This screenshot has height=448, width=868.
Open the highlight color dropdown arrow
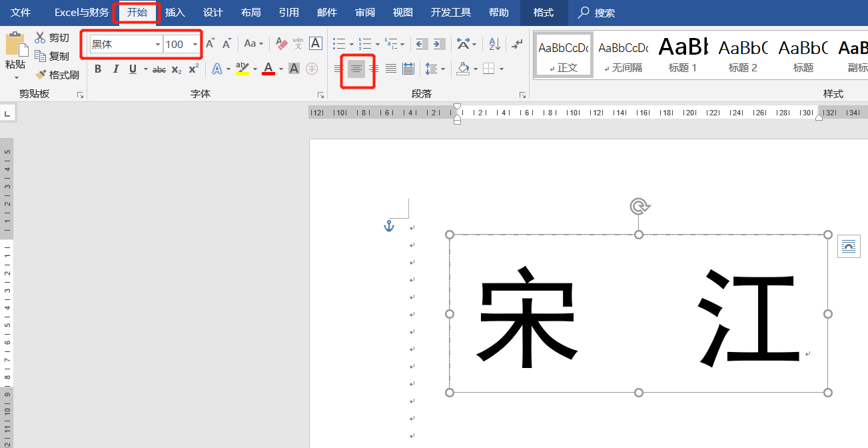(254, 69)
